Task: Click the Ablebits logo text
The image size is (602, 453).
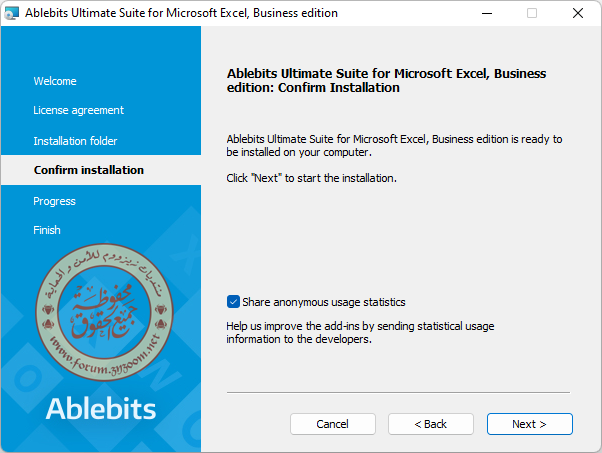Action: click(x=101, y=408)
